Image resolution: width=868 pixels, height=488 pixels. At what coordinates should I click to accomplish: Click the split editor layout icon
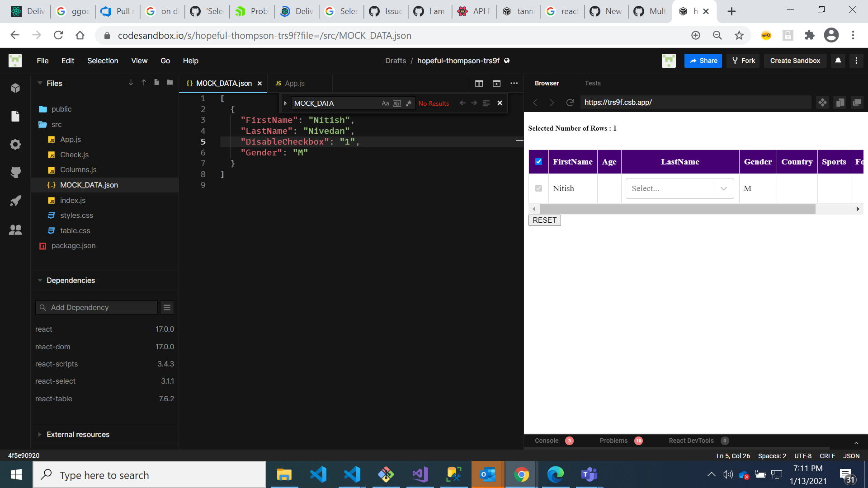479,83
